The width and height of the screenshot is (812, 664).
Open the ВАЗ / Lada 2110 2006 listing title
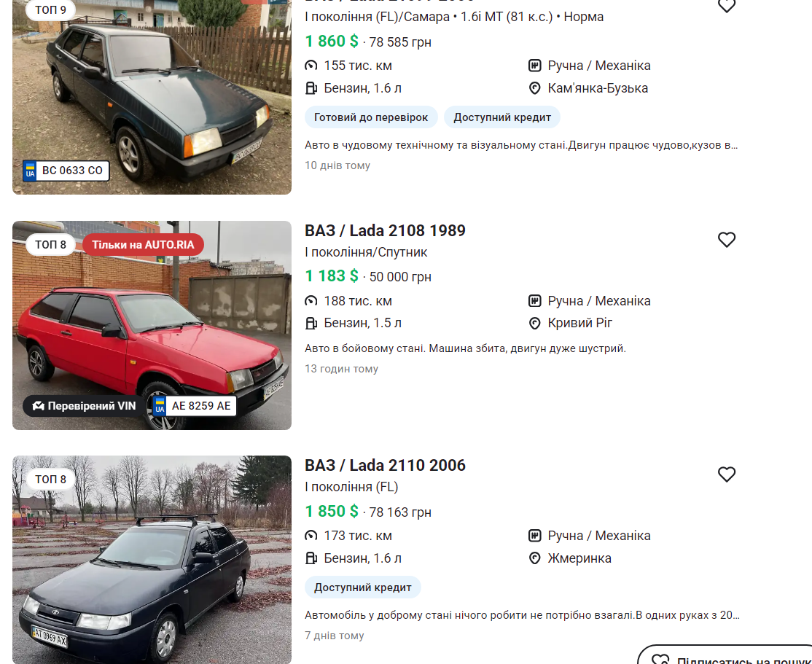pyautogui.click(x=385, y=465)
